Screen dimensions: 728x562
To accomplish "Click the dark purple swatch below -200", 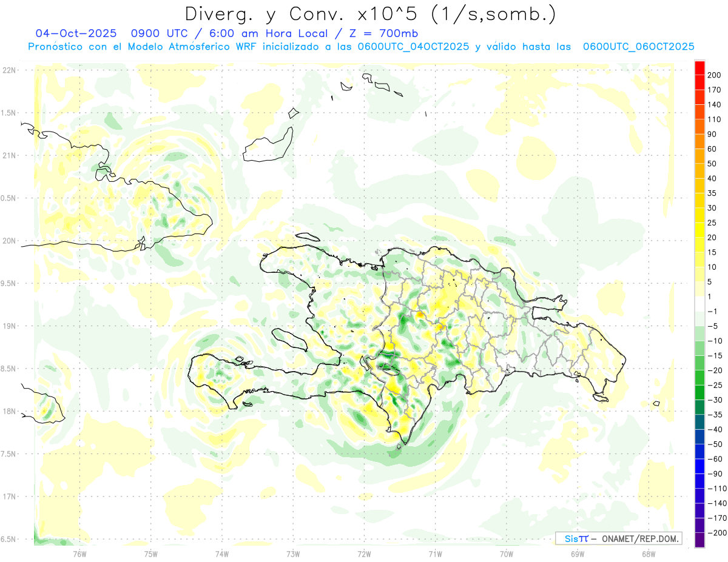I will (x=699, y=540).
